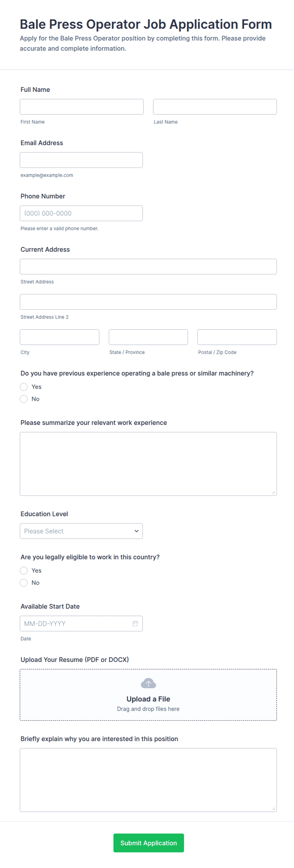Focus the Last Name input field
This screenshot has height=868, width=294.
215,106
